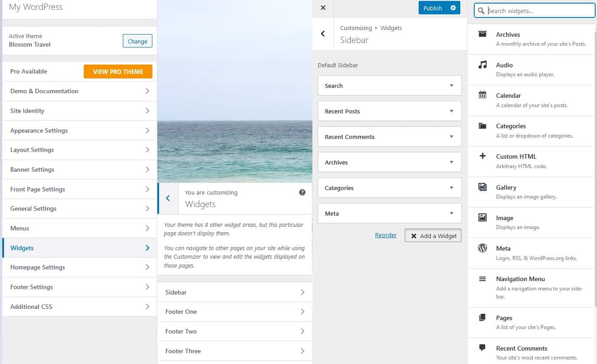The image size is (597, 364).
Task: Open the Footer Three widget area
Action: click(x=234, y=351)
